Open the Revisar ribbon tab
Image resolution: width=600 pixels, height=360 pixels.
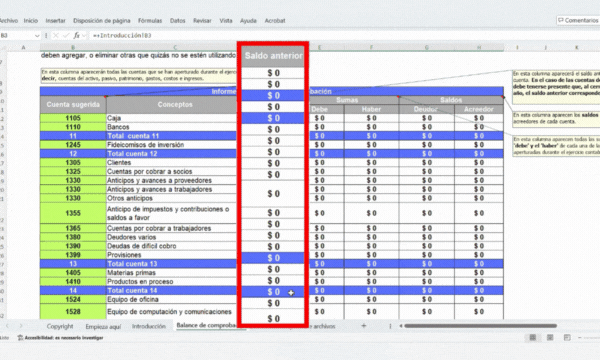(202, 21)
